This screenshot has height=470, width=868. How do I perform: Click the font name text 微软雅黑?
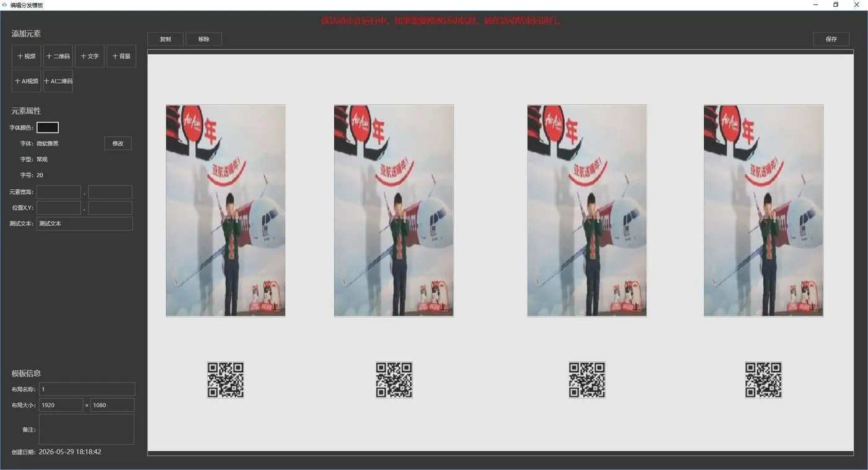pos(48,143)
